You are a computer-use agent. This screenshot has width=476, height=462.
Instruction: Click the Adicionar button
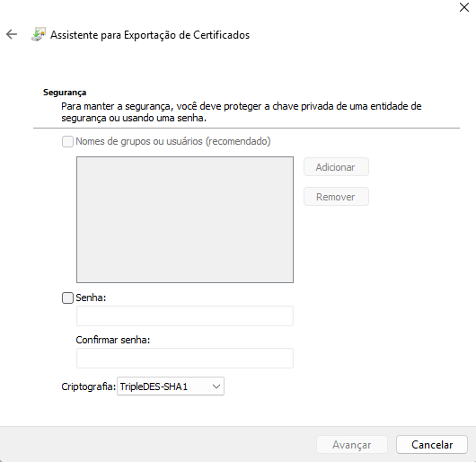[x=336, y=167]
